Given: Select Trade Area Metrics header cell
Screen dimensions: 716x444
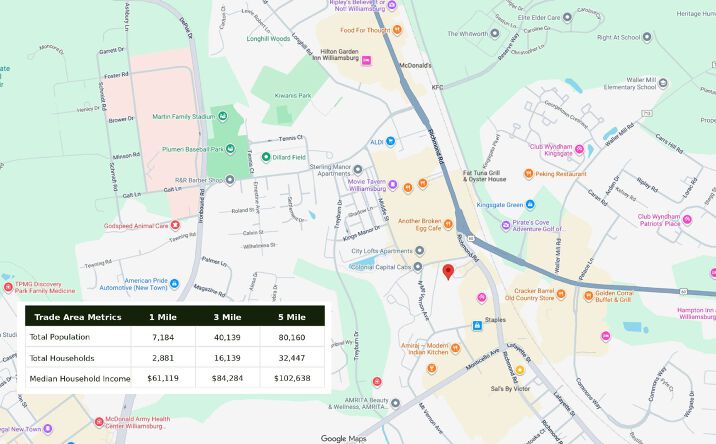Looking at the screenshot, I should pos(78,317).
